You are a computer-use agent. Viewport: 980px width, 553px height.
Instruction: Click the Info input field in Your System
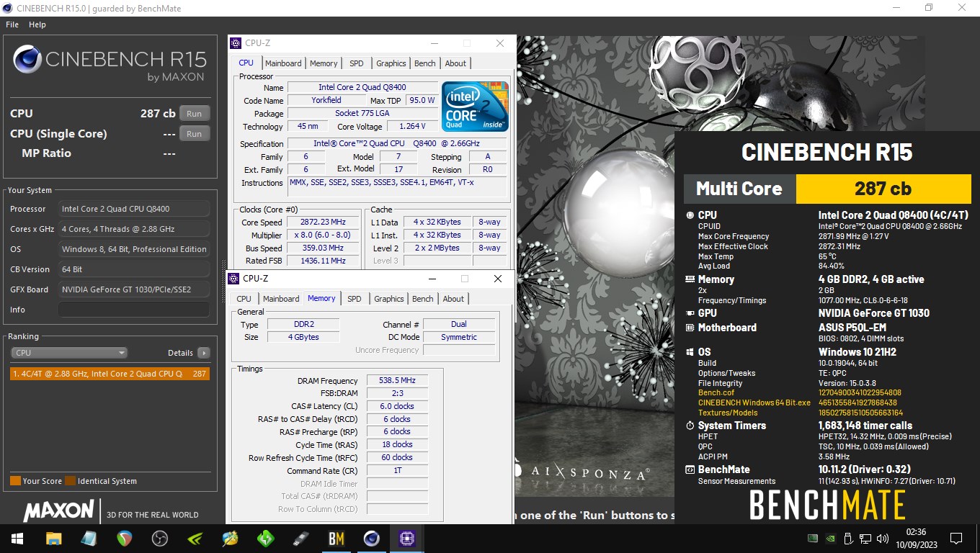(134, 310)
